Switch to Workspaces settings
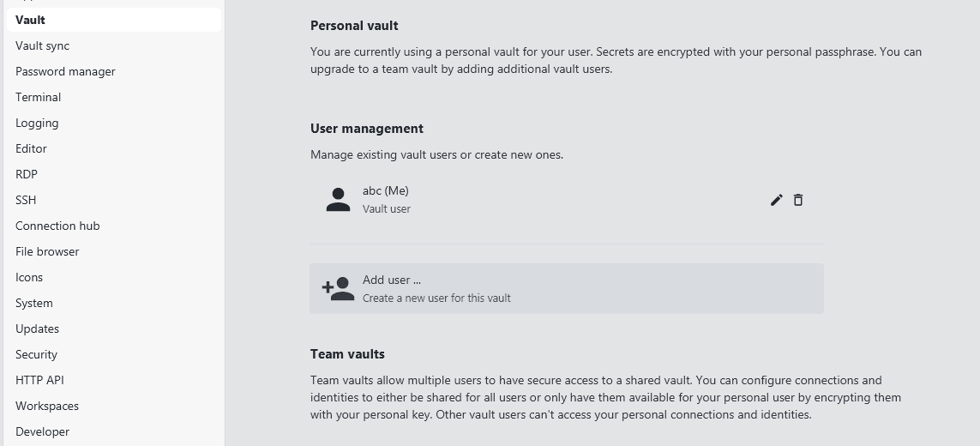 pyautogui.click(x=47, y=406)
